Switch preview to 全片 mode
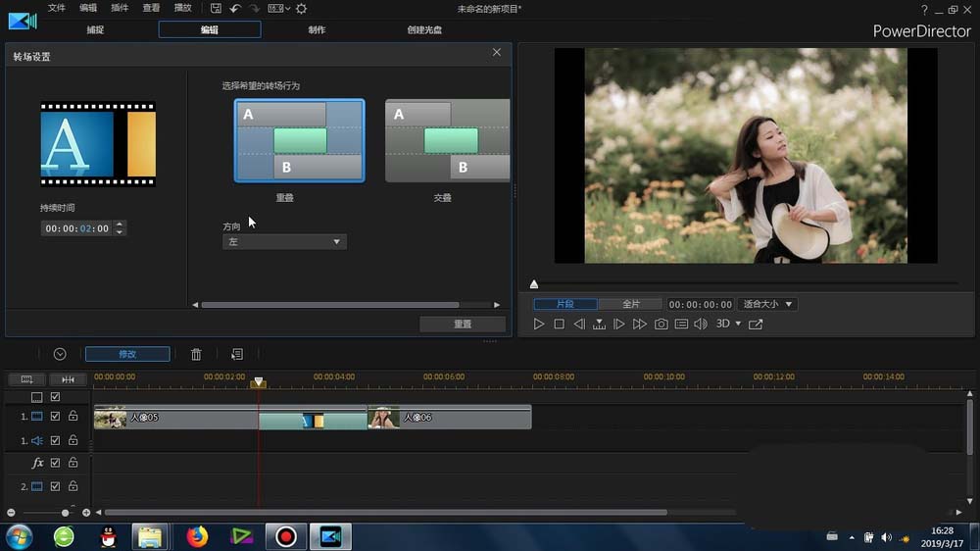The width and height of the screenshot is (980, 551). (630, 304)
